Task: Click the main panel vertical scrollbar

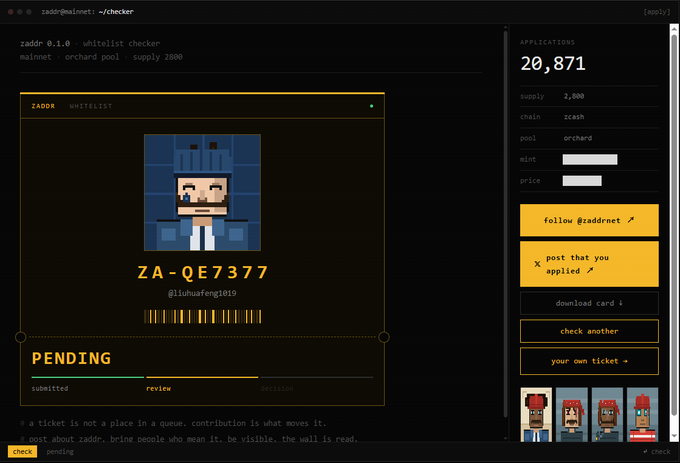Action: (505, 223)
